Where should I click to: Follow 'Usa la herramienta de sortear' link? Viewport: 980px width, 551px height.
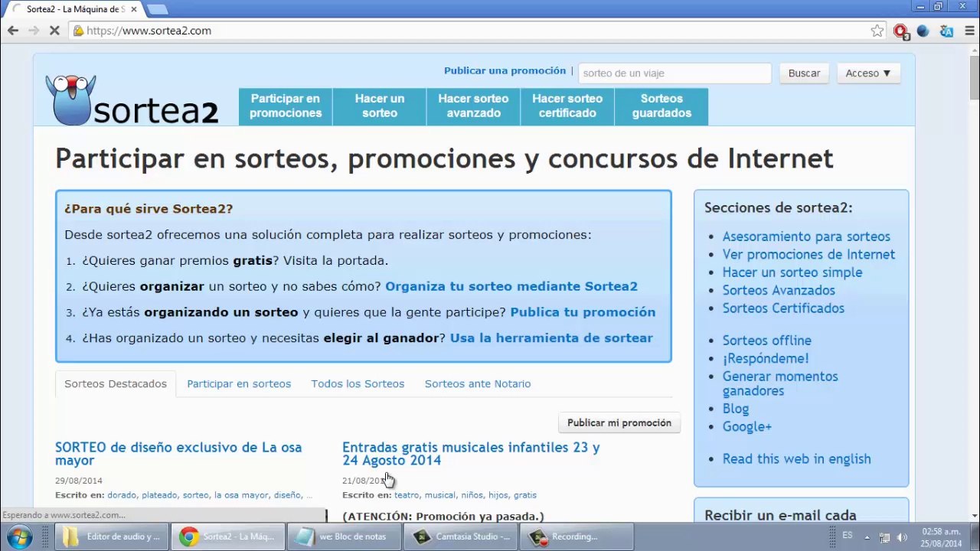point(551,338)
